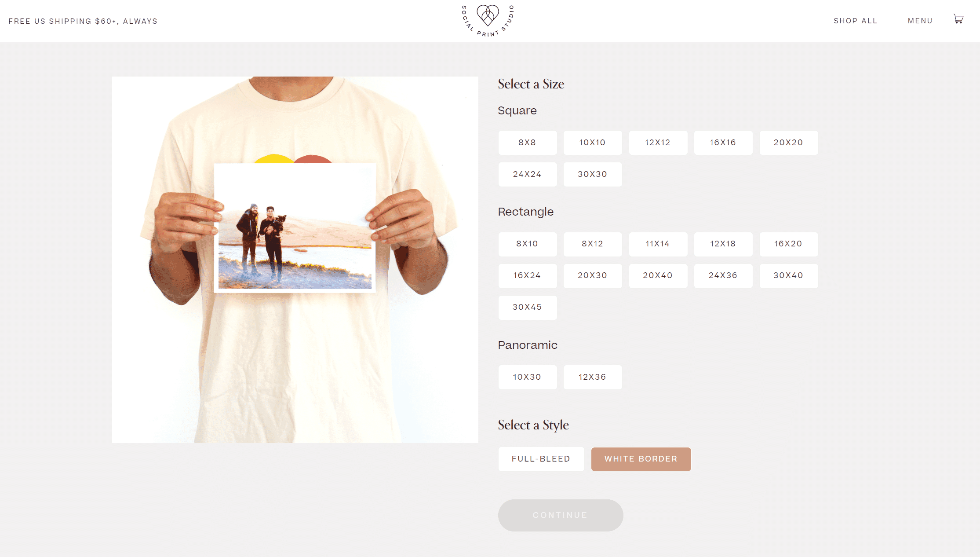Image resolution: width=980 pixels, height=557 pixels.
Task: Choose the 8X8 square size
Action: 528,143
